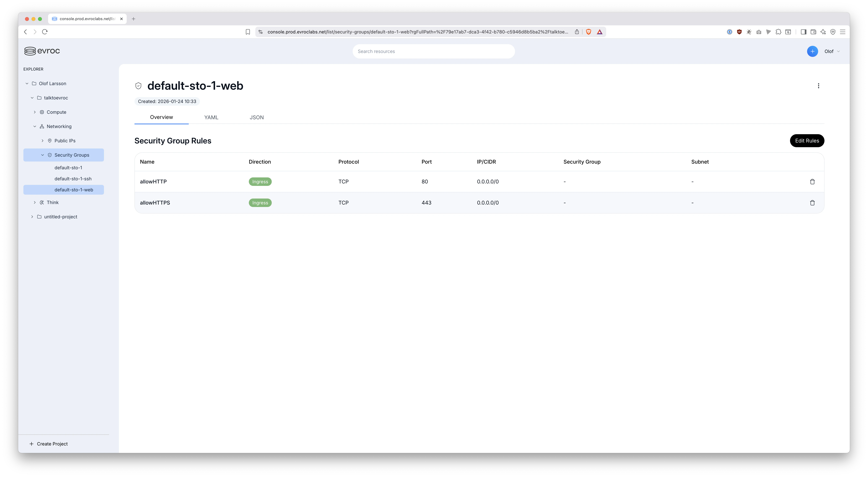Image resolution: width=868 pixels, height=477 pixels.
Task: Expand the Compute tree node
Action: pos(35,112)
